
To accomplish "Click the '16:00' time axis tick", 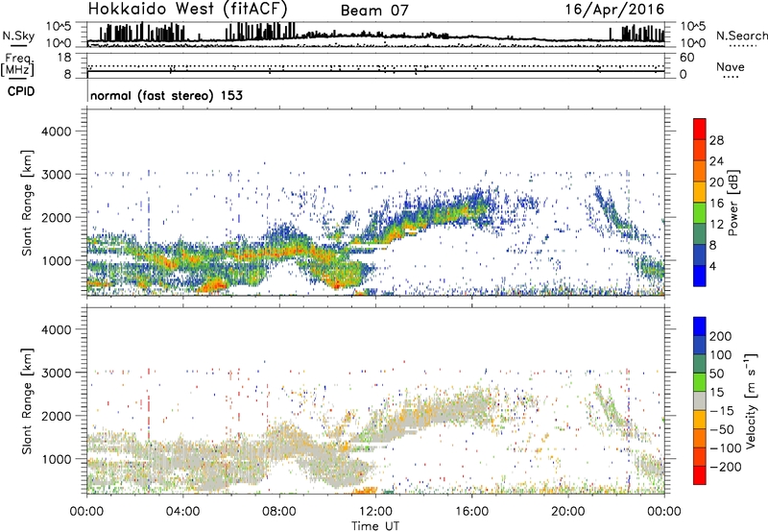I will 471,512.
